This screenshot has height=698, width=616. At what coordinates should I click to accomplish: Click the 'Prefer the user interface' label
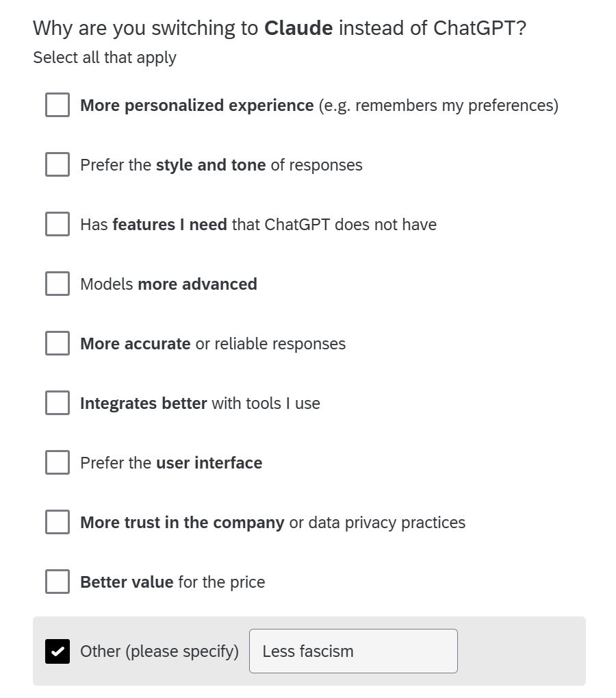(x=171, y=463)
